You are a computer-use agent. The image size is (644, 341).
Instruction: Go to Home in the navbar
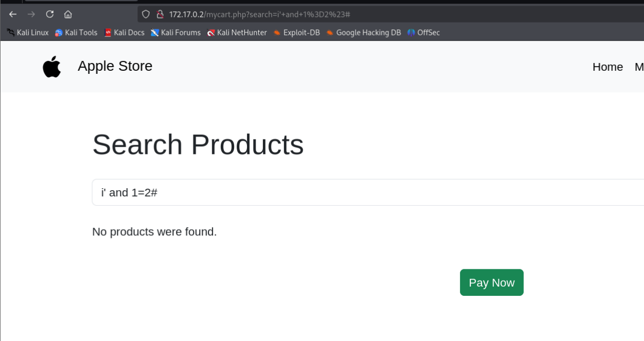(x=608, y=67)
